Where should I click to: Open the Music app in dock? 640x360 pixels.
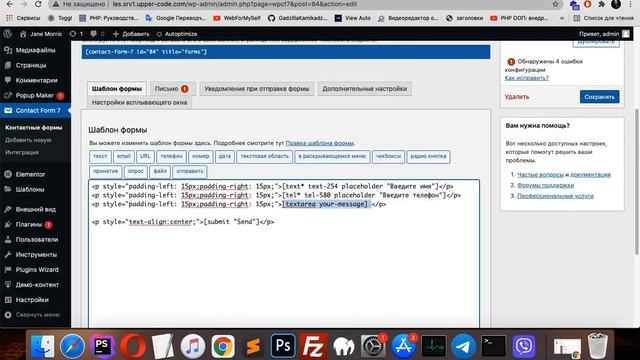click(x=193, y=346)
